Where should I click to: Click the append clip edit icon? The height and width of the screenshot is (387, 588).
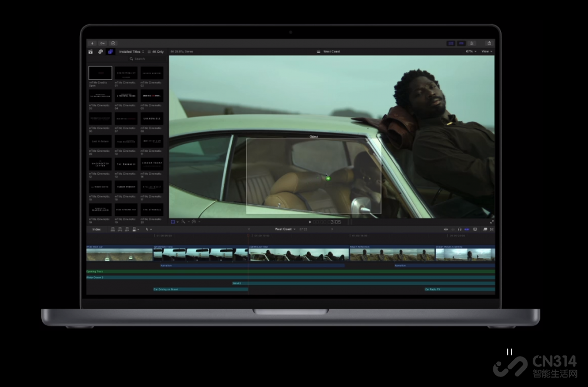(127, 229)
